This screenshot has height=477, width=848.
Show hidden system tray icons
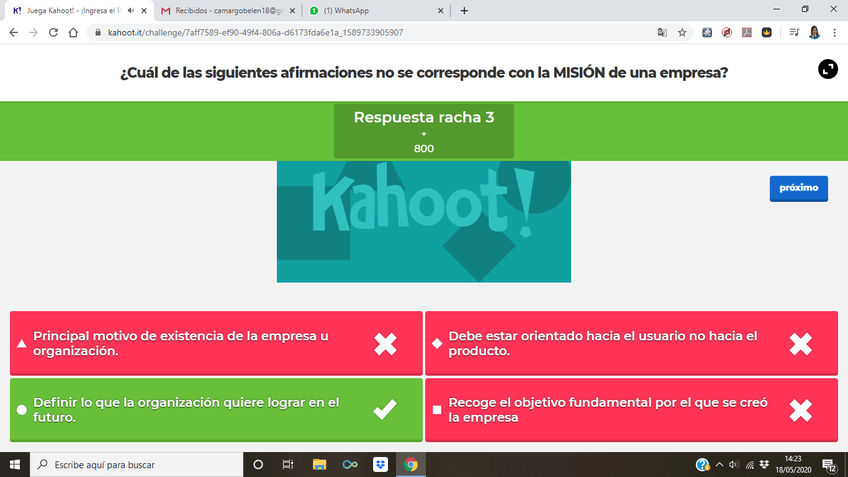click(719, 465)
